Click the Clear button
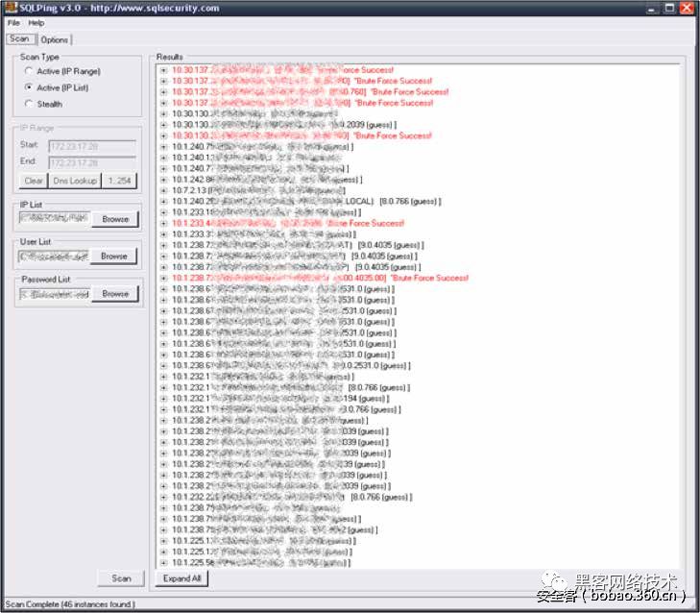This screenshot has width=700, height=613. 34,181
